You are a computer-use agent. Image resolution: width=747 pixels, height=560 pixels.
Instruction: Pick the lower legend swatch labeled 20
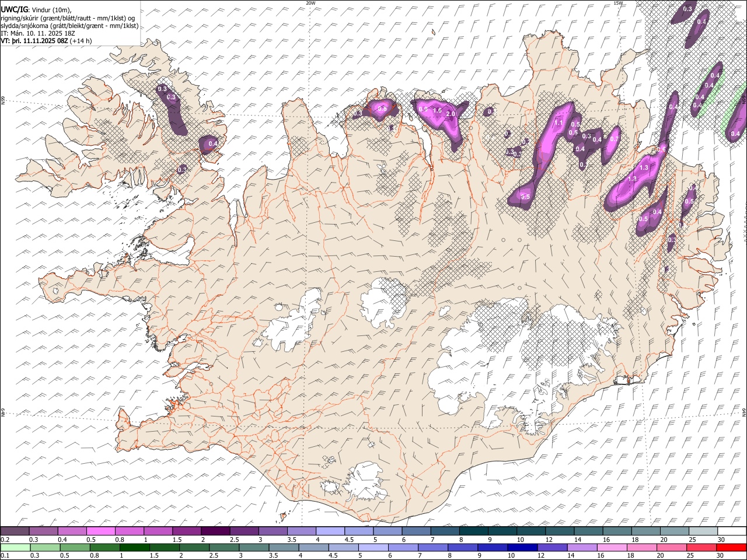(671, 547)
